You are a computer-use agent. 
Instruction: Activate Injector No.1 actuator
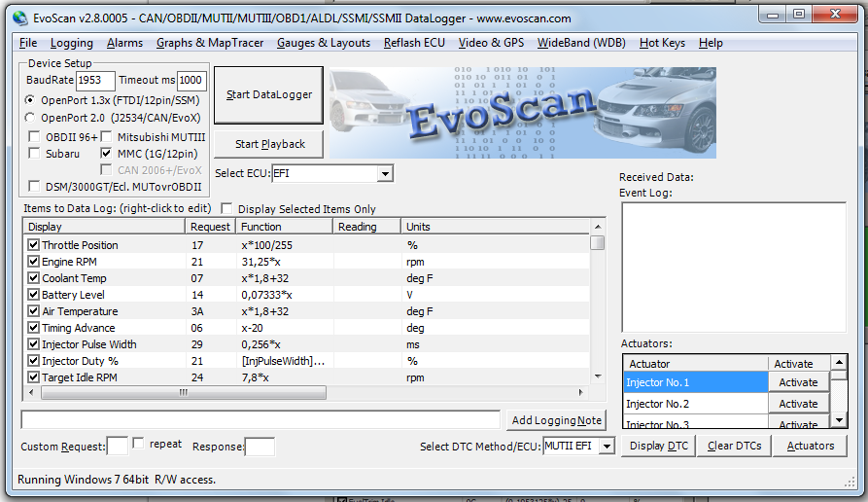click(x=798, y=382)
